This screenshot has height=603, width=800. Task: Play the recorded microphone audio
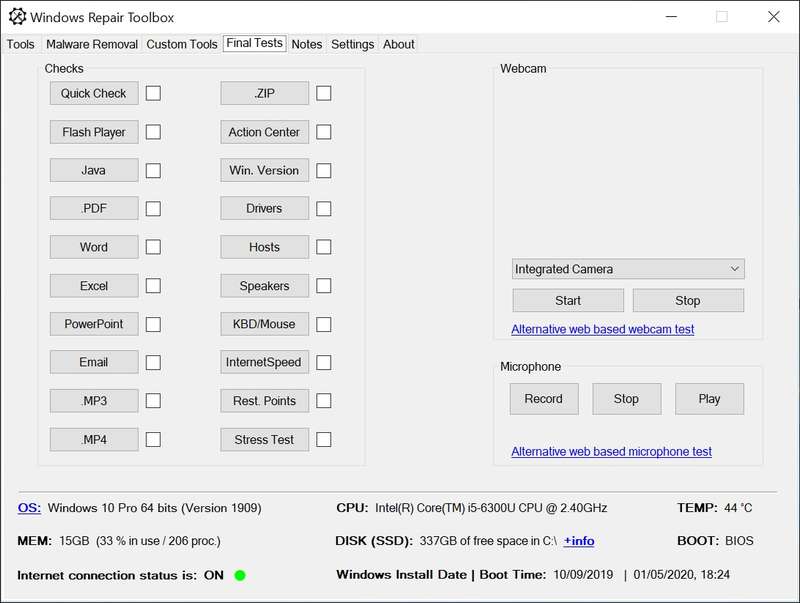[x=709, y=398]
